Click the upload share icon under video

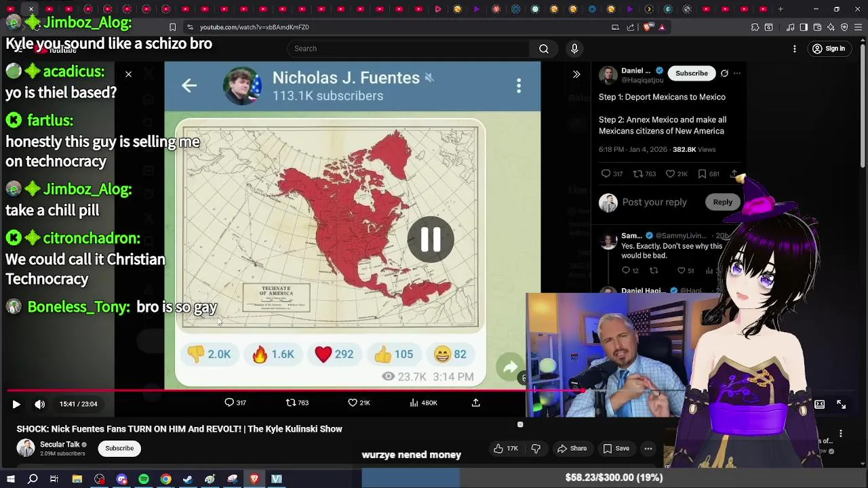point(476,403)
